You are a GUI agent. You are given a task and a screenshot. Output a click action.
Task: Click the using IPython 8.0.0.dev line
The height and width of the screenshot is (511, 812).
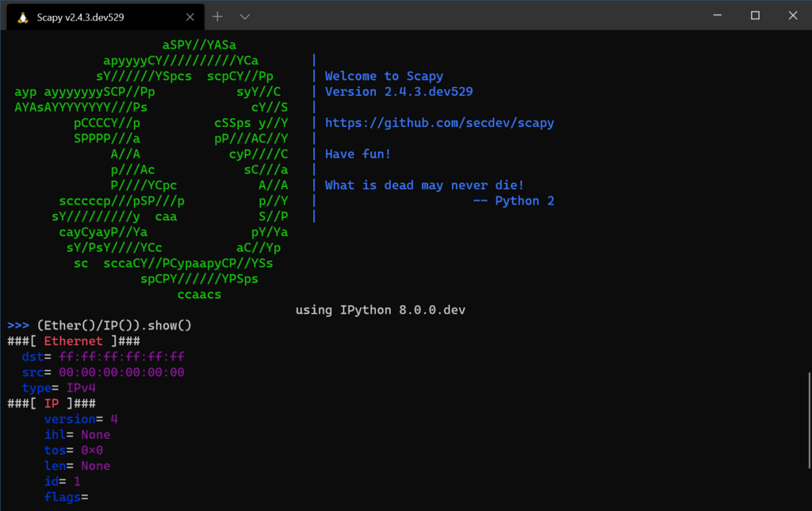pyautogui.click(x=380, y=311)
